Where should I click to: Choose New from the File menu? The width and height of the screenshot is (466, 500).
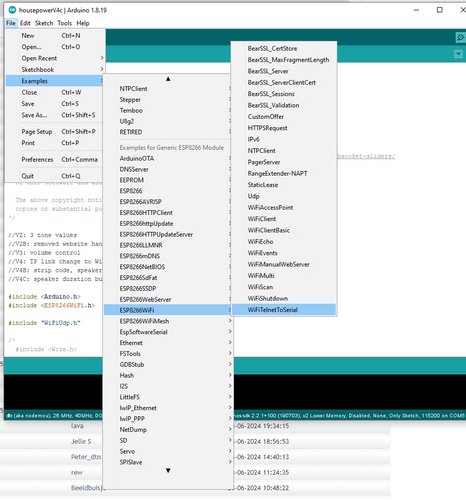click(x=55, y=36)
